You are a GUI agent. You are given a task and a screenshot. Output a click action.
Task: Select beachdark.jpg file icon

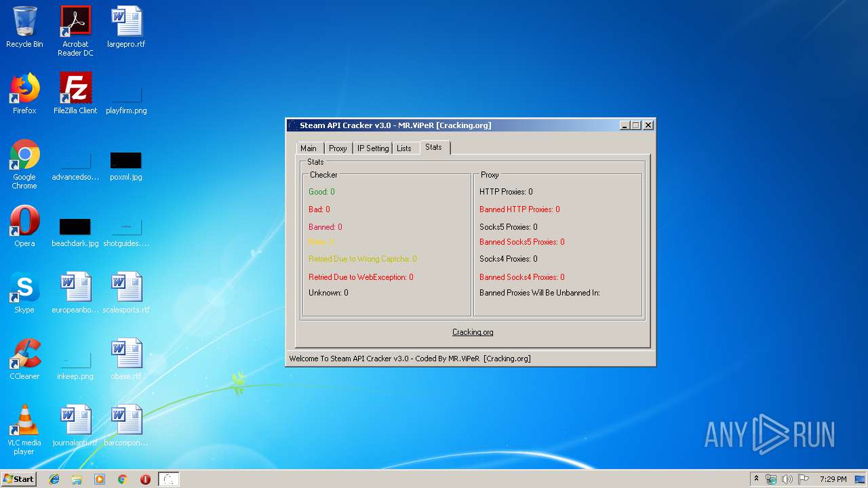[x=75, y=230]
